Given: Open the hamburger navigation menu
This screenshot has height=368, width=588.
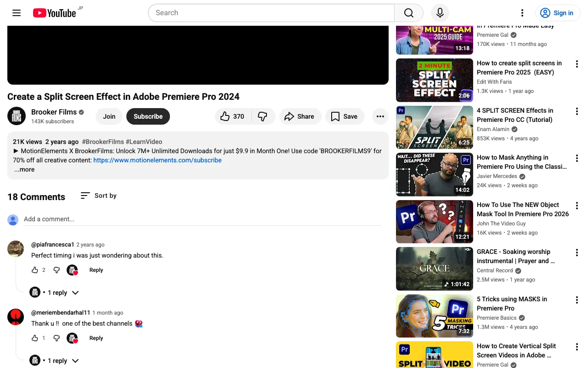Looking at the screenshot, I should [17, 13].
